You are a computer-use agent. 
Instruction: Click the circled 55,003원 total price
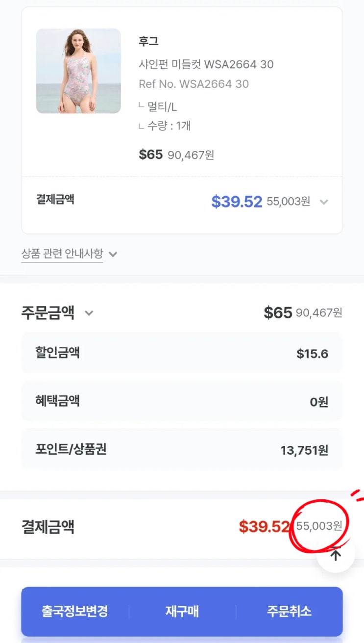coord(319,526)
